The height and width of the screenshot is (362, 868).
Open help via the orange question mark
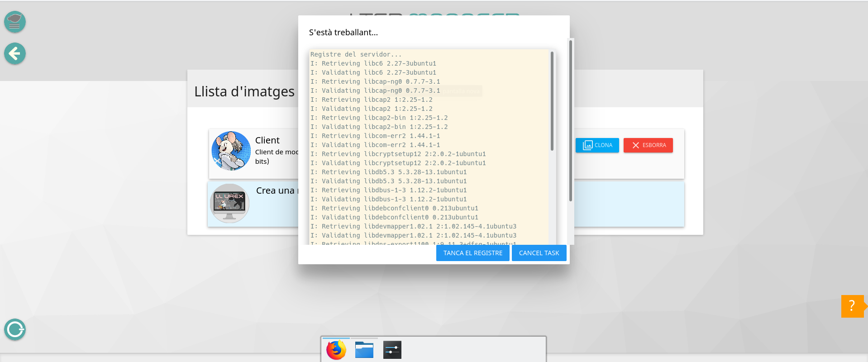(852, 306)
